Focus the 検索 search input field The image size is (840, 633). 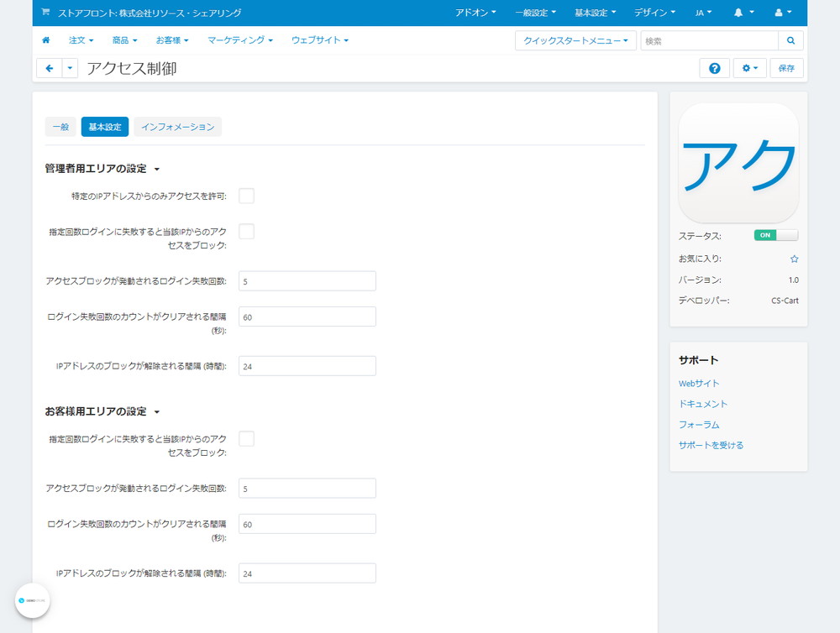(709, 40)
